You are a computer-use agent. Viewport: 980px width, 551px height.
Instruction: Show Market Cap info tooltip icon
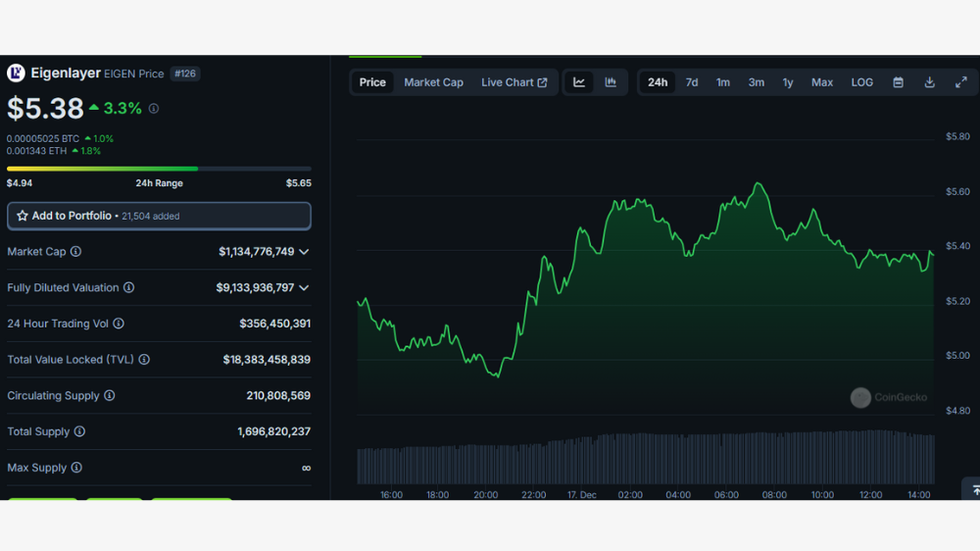click(75, 251)
